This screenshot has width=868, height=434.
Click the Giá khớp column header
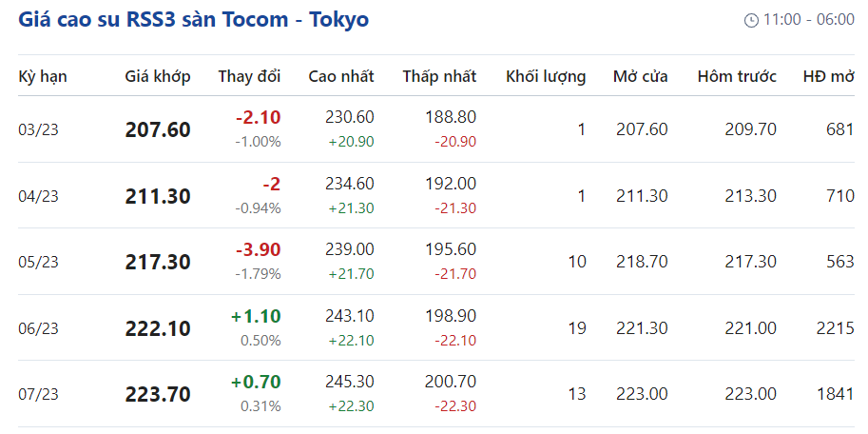click(x=158, y=76)
